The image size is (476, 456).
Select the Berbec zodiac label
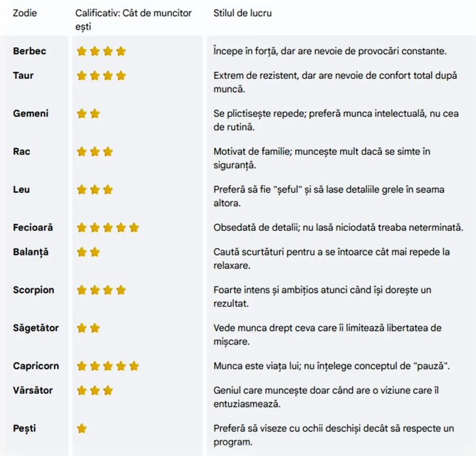pyautogui.click(x=30, y=51)
